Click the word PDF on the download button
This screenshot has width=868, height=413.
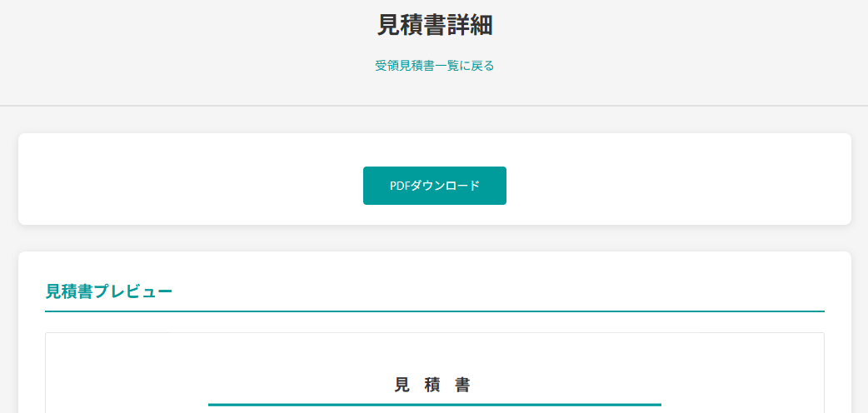coord(400,186)
